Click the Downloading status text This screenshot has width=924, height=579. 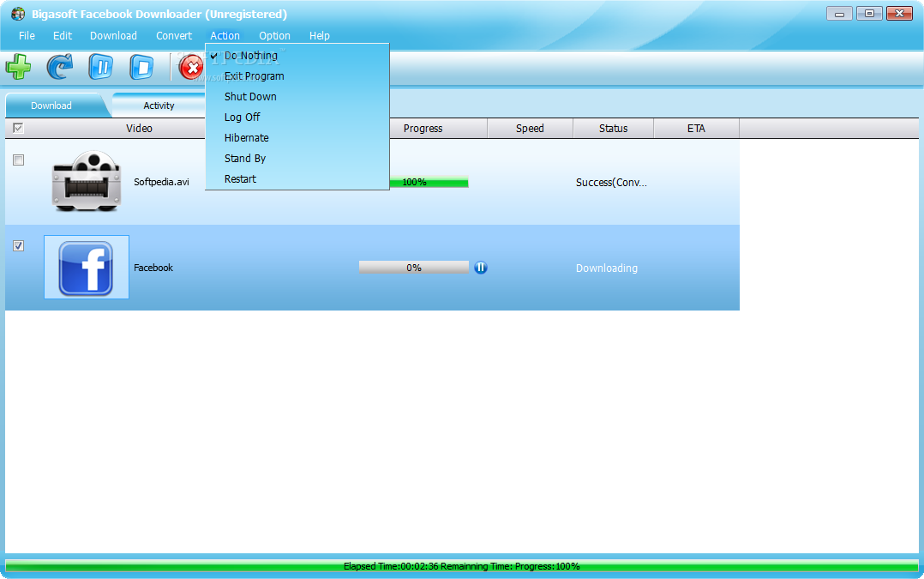click(x=606, y=268)
